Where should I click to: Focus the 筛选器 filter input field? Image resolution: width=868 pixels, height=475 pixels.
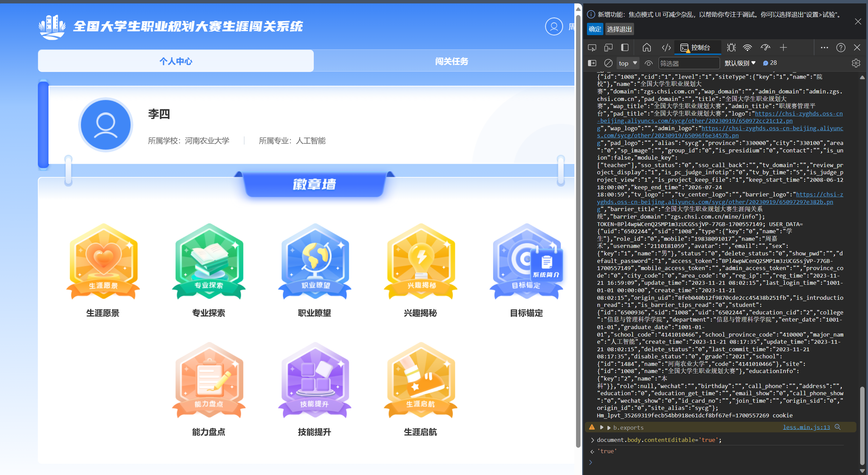(689, 63)
